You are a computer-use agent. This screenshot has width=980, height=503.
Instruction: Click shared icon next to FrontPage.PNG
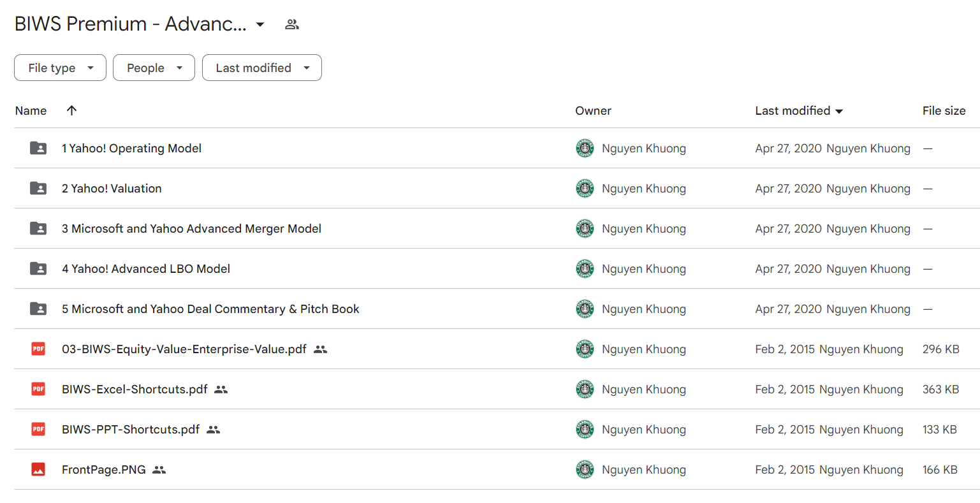(x=159, y=470)
